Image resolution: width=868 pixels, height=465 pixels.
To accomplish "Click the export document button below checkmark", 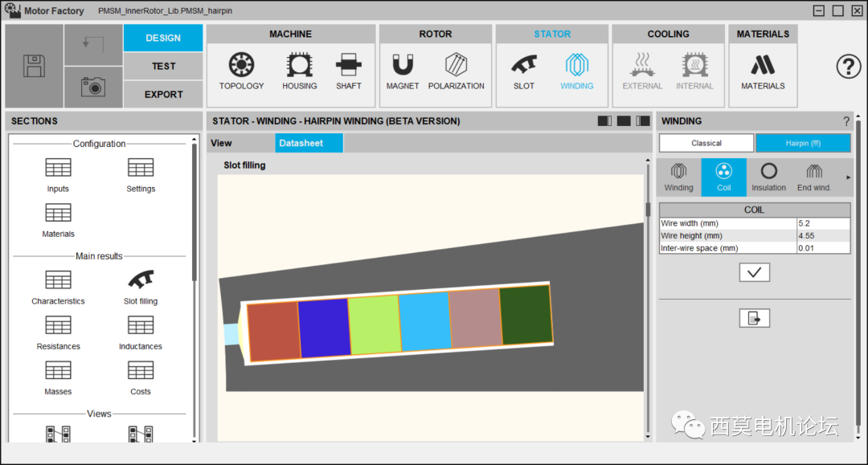I will tap(754, 318).
